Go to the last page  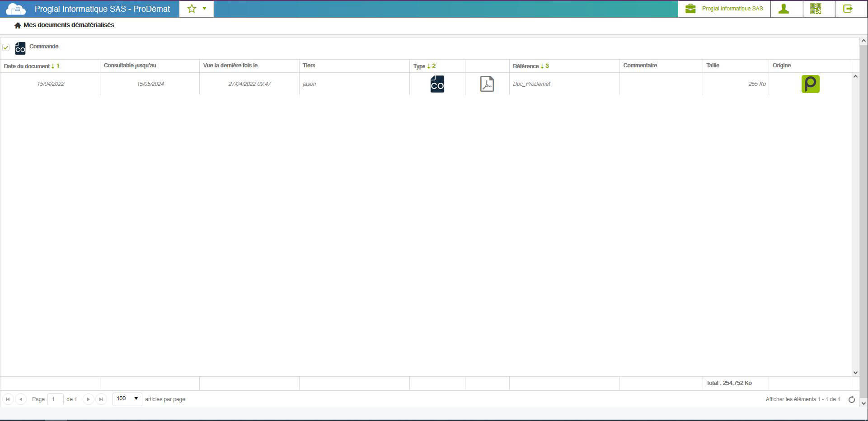coord(101,399)
